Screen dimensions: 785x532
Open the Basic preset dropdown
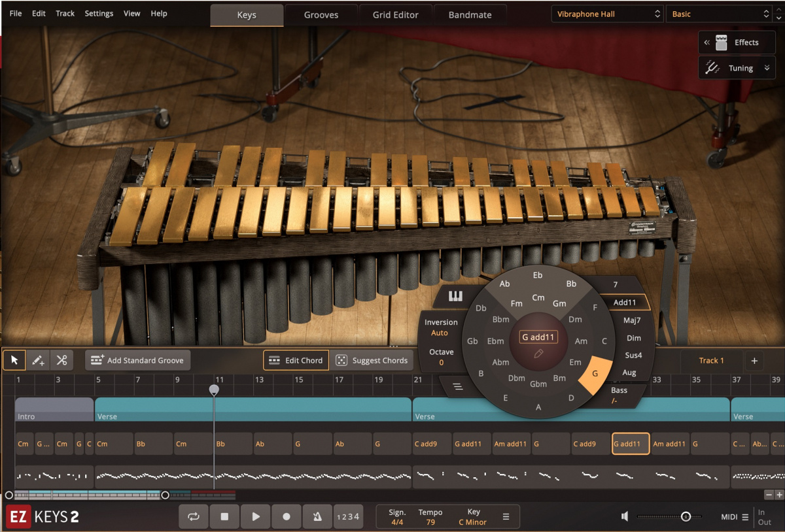720,13
